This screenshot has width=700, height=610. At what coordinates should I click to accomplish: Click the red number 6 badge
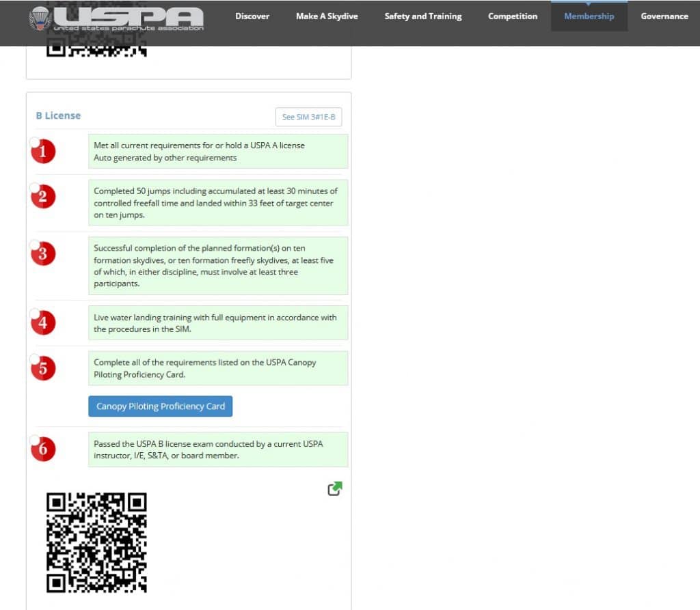[x=43, y=449]
